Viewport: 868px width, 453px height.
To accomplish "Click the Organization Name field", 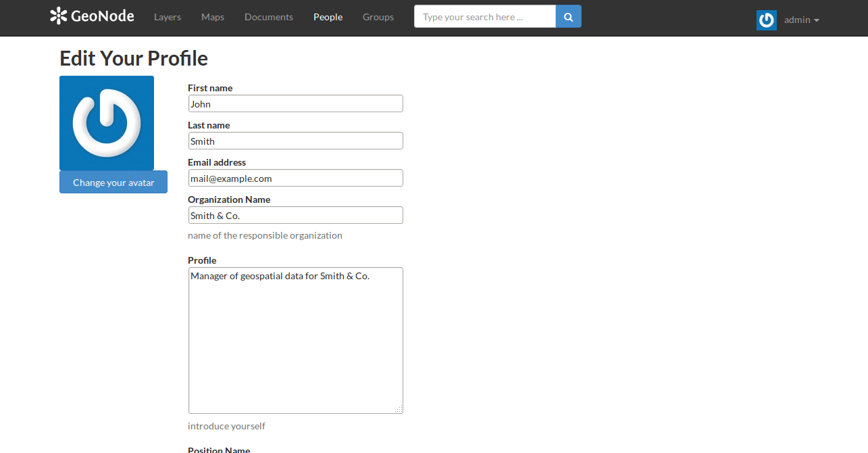I will coord(296,215).
